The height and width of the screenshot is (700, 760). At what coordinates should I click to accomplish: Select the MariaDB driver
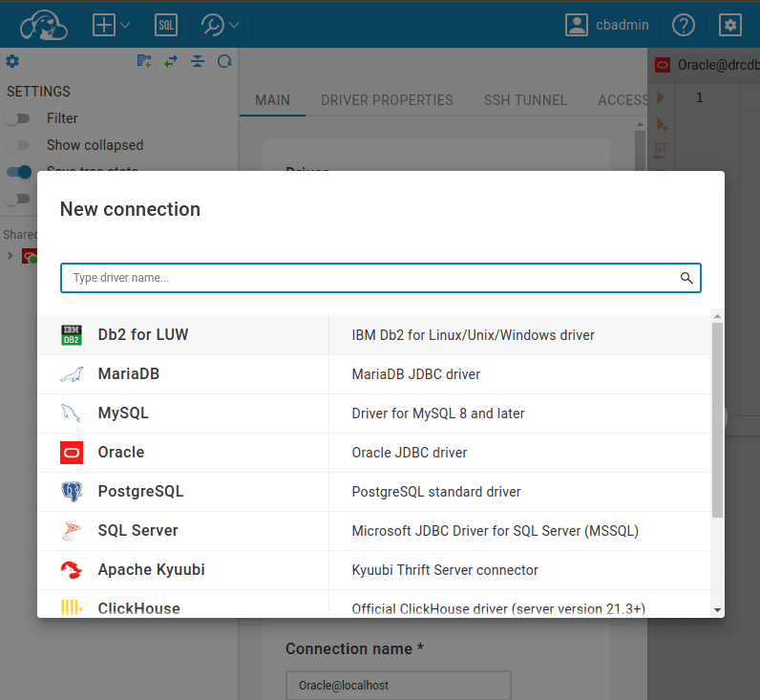(373, 374)
